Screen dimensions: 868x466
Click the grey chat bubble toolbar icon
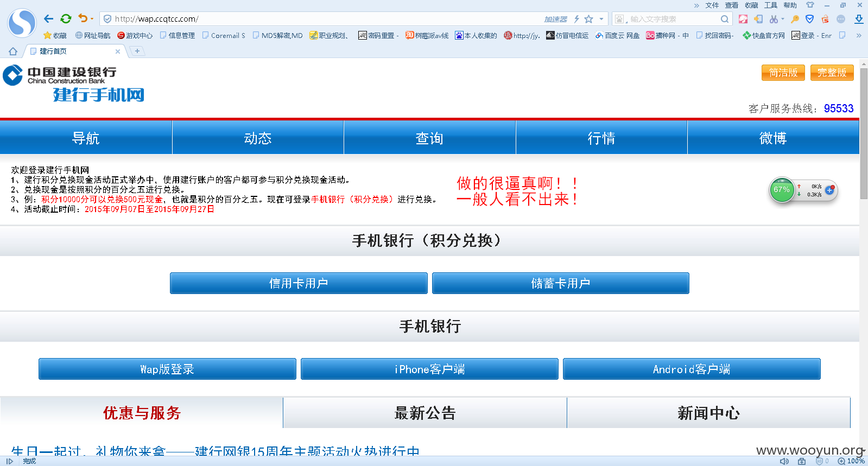(841, 19)
